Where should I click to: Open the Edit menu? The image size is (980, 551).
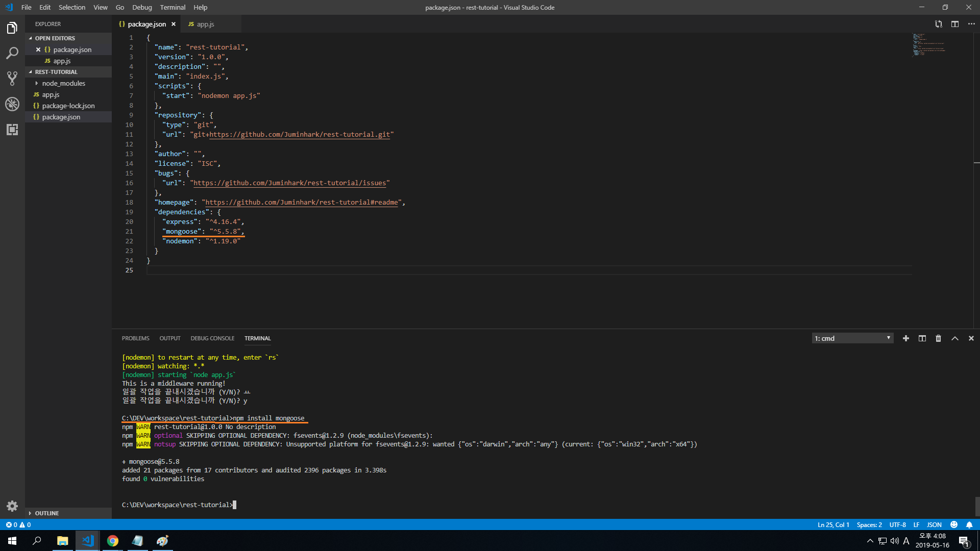(45, 7)
